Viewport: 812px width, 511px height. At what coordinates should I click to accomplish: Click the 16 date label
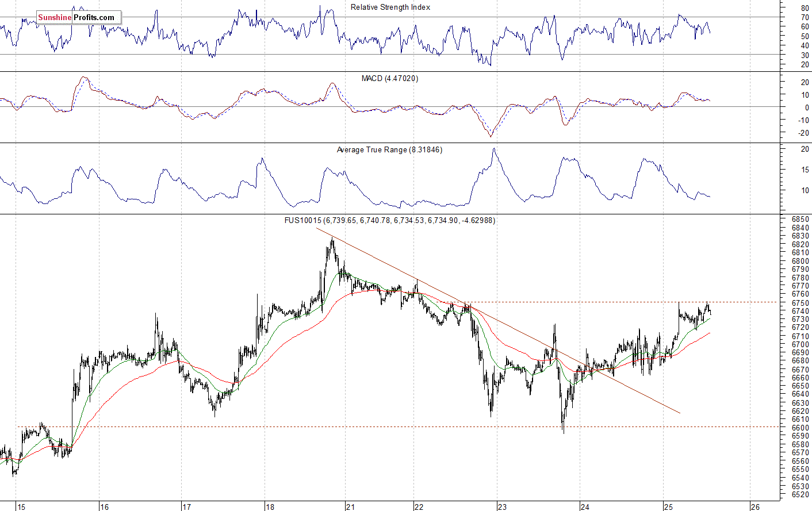(x=104, y=507)
